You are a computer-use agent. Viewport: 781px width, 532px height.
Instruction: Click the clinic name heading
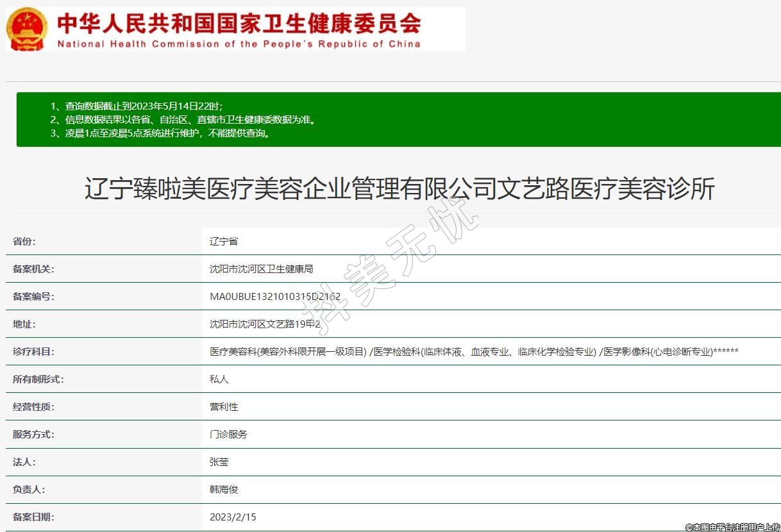tap(399, 190)
